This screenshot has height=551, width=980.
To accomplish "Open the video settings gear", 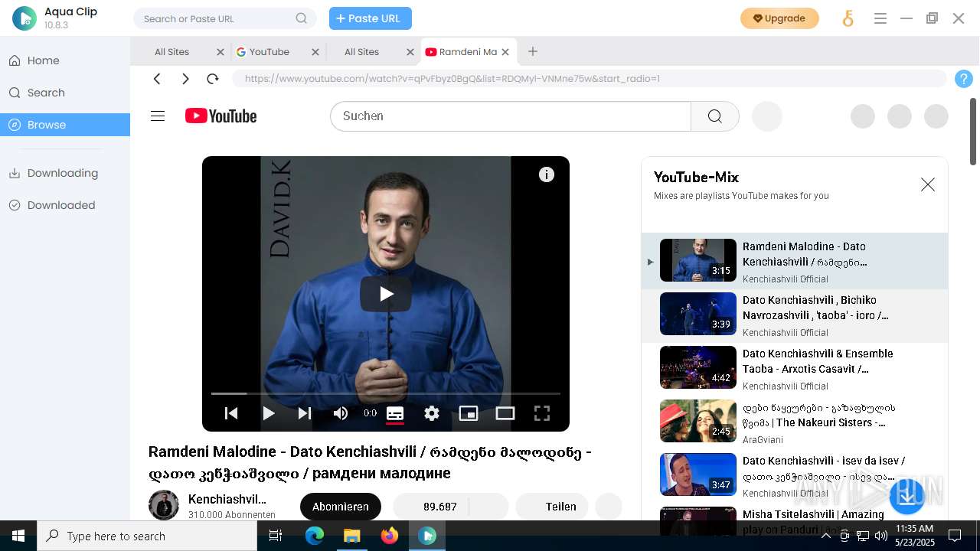I will 432,413.
